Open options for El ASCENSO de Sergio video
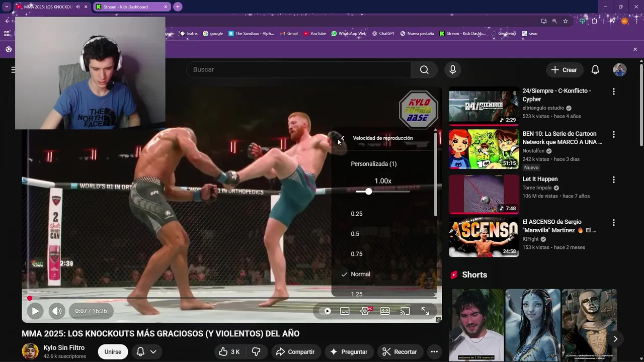 613,222
